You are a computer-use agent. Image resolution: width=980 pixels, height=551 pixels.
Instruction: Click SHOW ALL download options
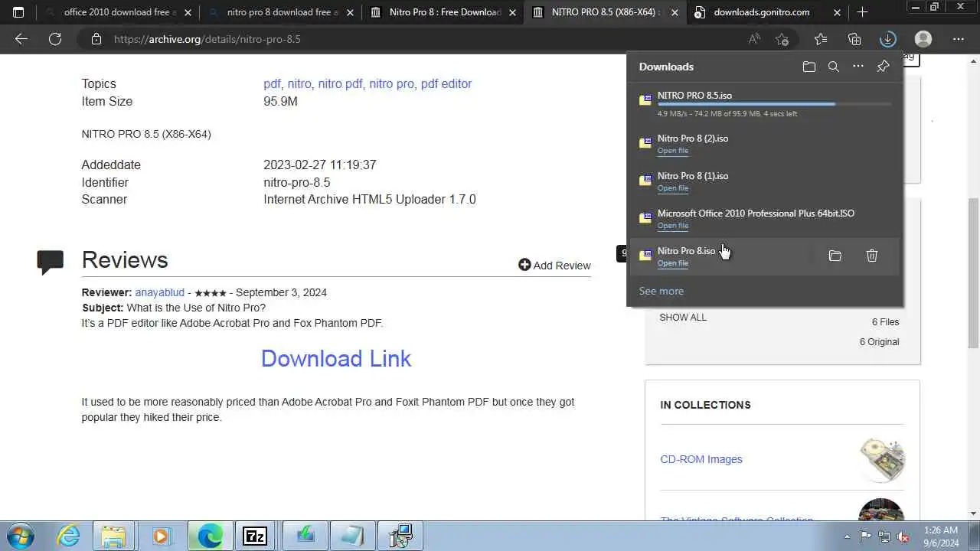coord(683,317)
